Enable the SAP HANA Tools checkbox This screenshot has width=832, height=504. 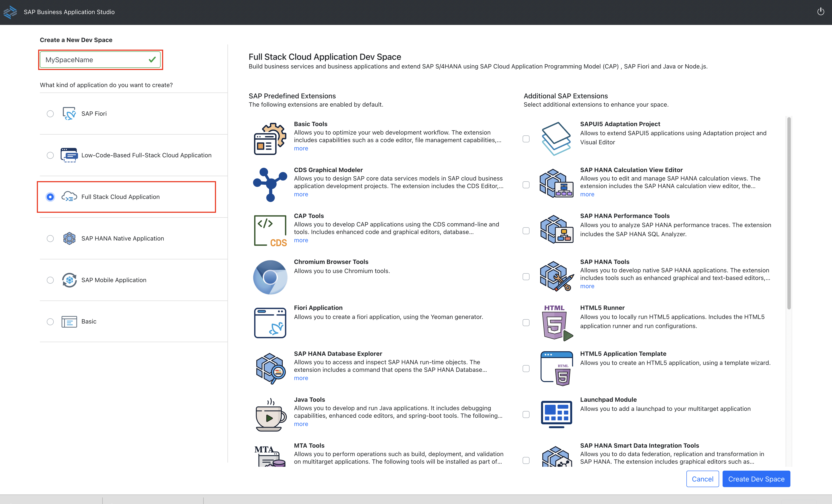[526, 277]
